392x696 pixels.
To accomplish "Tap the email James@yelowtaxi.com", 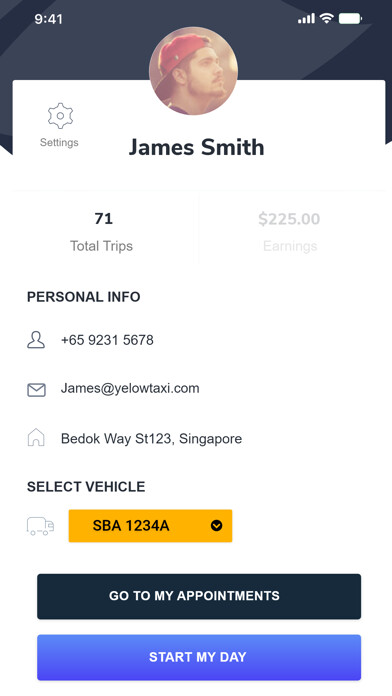I will pyautogui.click(x=130, y=388).
